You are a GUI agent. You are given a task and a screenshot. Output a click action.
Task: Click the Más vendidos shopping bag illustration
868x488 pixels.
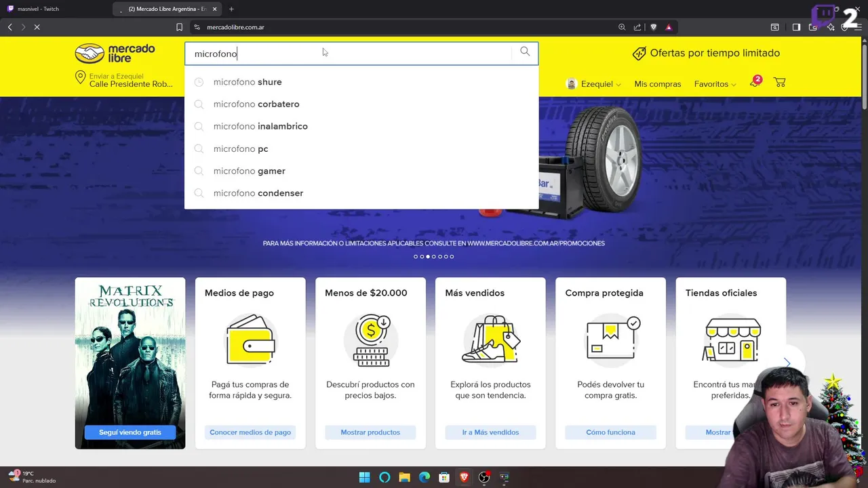click(x=490, y=339)
